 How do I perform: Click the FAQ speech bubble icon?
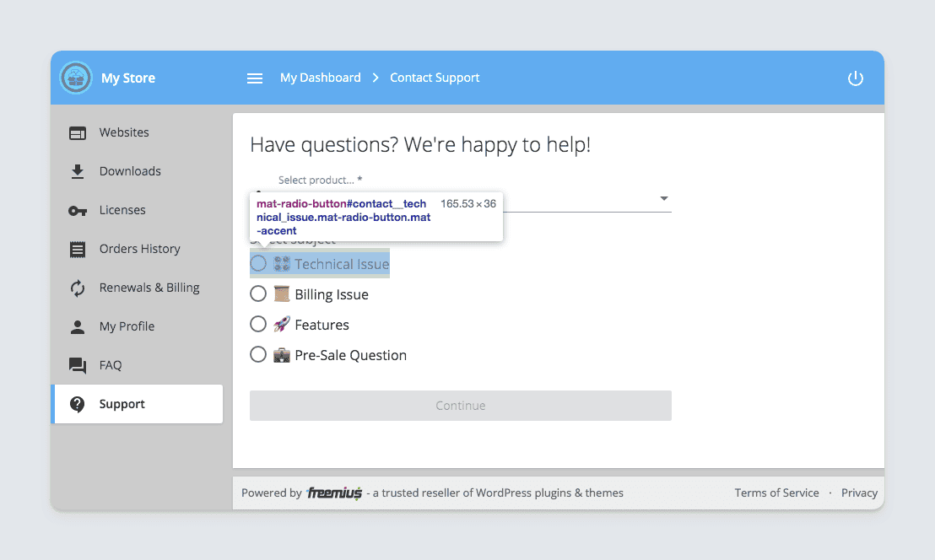click(x=77, y=364)
